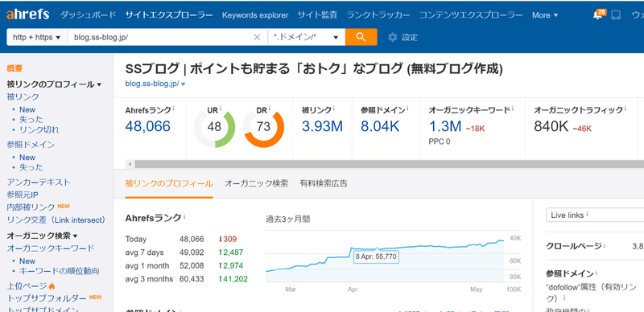
Task: Switch to 有料検索広告 tab
Action: (324, 183)
